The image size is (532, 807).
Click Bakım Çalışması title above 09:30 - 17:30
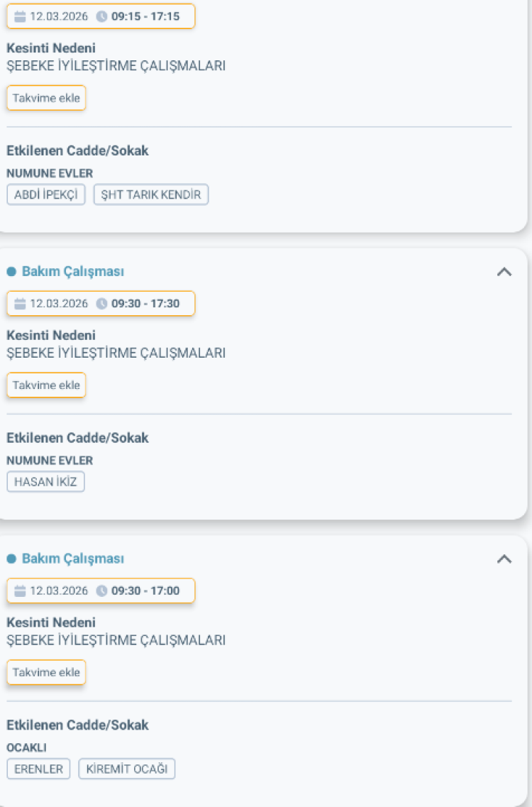pos(73,272)
